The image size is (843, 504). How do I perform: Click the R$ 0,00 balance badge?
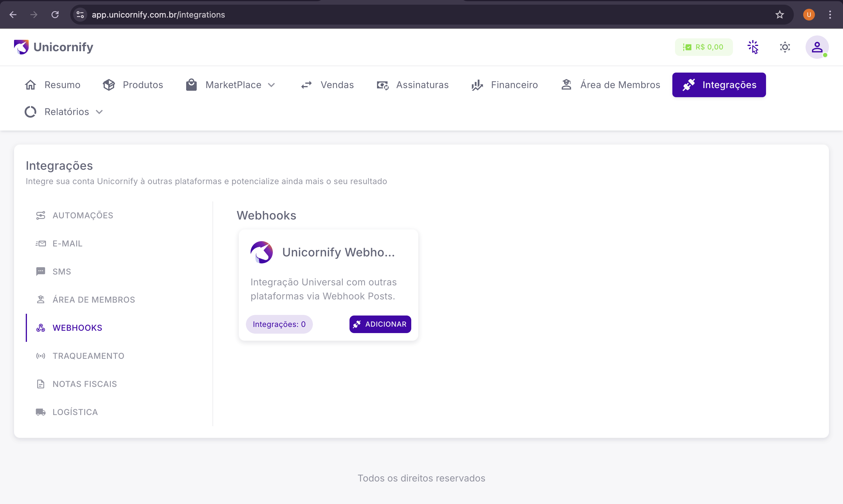tap(703, 47)
